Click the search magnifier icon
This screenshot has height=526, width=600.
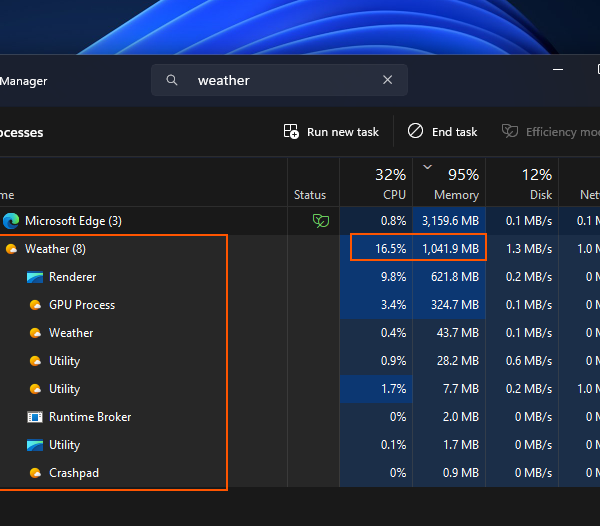tap(171, 80)
